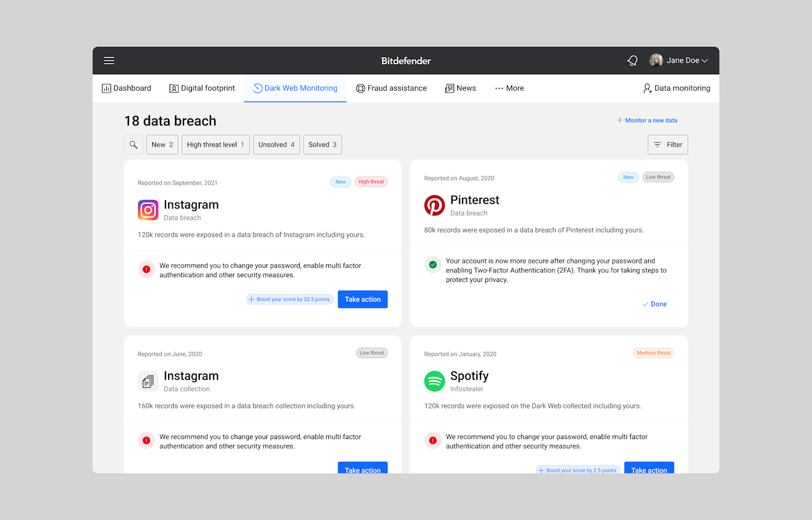Click the data collection icon on the June 2020 card
Screen dimensions: 812x520
tap(148, 381)
